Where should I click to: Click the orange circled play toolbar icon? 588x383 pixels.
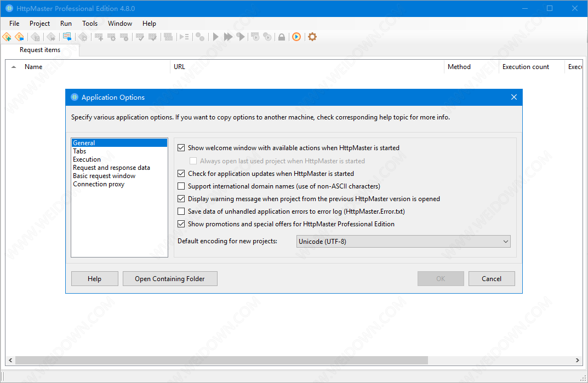coord(296,37)
